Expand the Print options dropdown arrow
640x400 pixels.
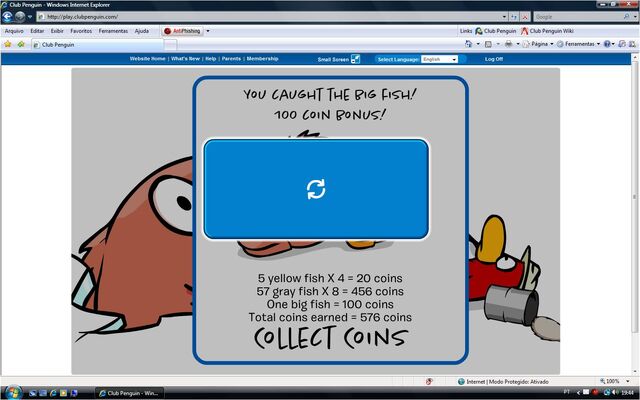tap(518, 44)
